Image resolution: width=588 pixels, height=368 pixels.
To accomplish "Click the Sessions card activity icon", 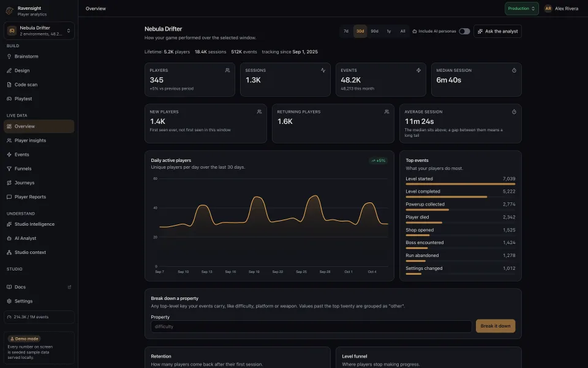I will pos(323,70).
